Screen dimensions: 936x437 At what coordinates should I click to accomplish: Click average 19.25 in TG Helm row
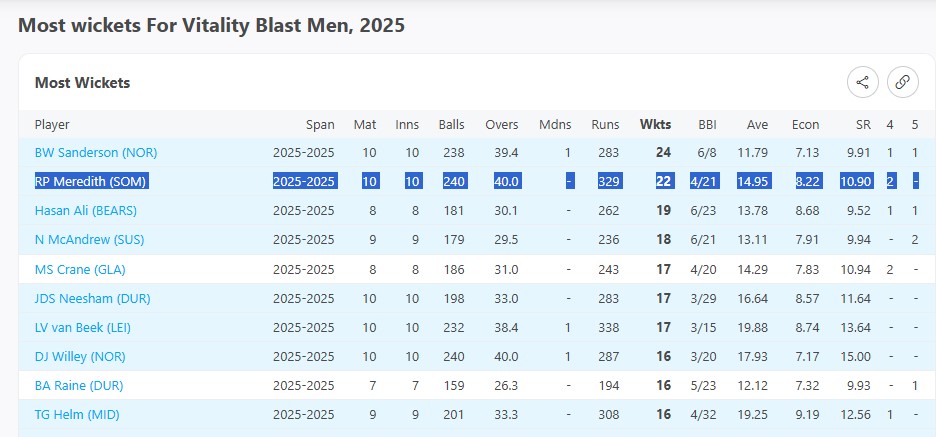point(753,414)
